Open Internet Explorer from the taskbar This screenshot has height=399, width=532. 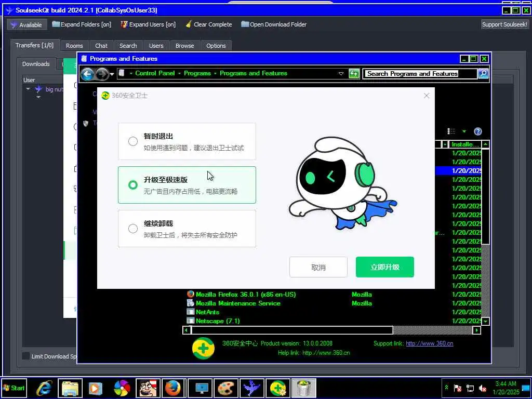[44, 388]
